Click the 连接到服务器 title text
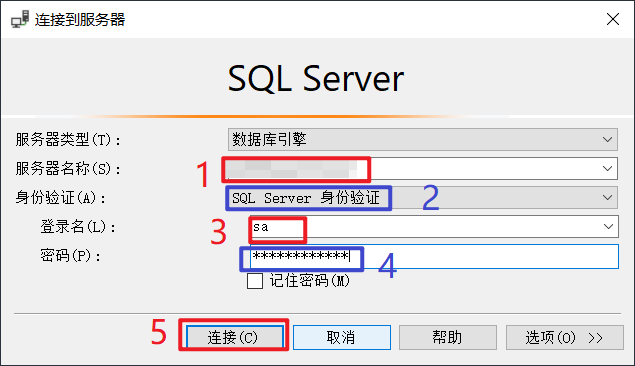This screenshot has height=366, width=635. pyautogui.click(x=80, y=19)
